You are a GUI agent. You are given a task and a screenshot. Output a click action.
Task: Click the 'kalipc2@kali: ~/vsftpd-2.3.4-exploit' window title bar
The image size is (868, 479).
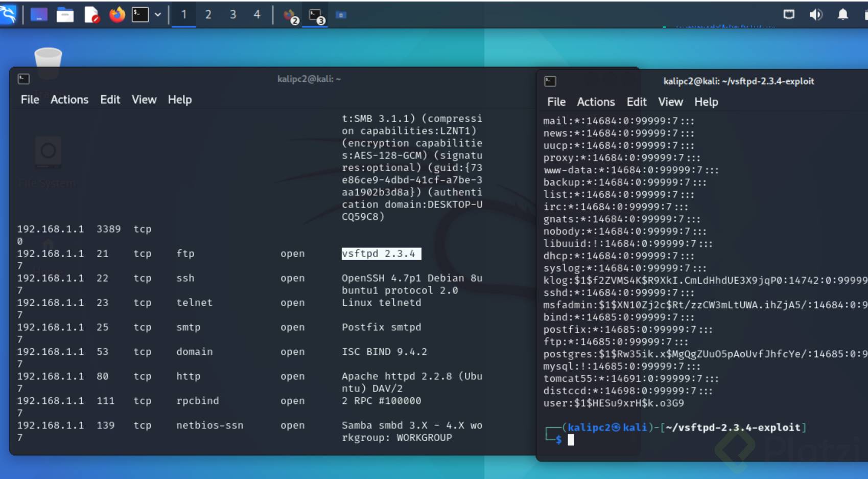tap(738, 81)
